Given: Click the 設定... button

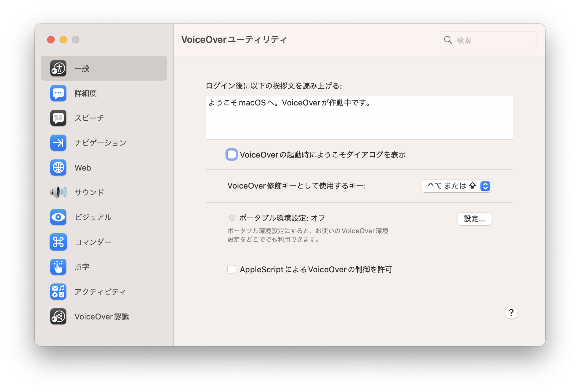Looking at the screenshot, I should [x=474, y=219].
